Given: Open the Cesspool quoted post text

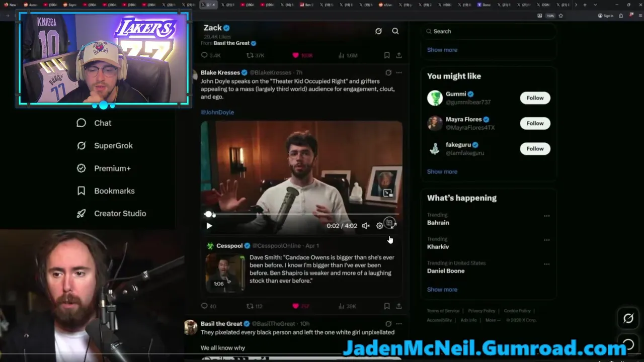Looking at the screenshot, I should tap(322, 269).
